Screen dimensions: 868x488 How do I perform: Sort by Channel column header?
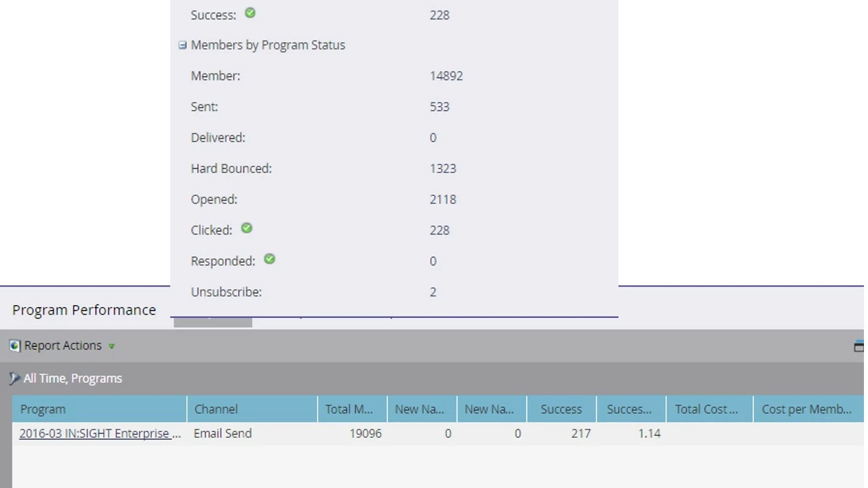[x=252, y=409]
